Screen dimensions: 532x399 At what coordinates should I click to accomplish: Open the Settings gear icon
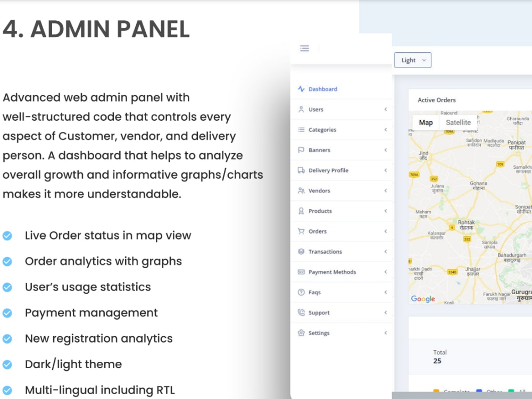[301, 332]
